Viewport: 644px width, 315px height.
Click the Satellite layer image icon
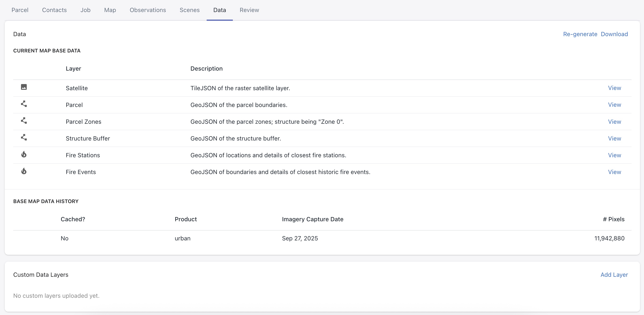click(x=24, y=87)
